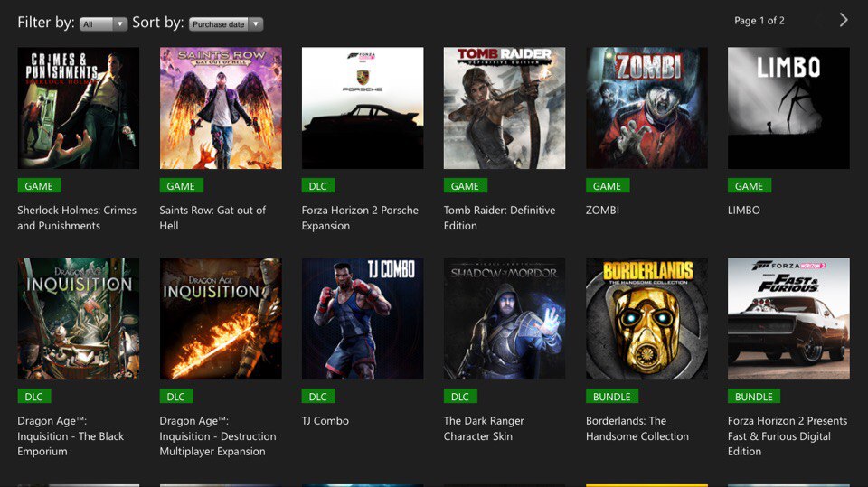Click the DLC tag under TJ Combo
This screenshot has height=487, width=868.
pyautogui.click(x=317, y=397)
